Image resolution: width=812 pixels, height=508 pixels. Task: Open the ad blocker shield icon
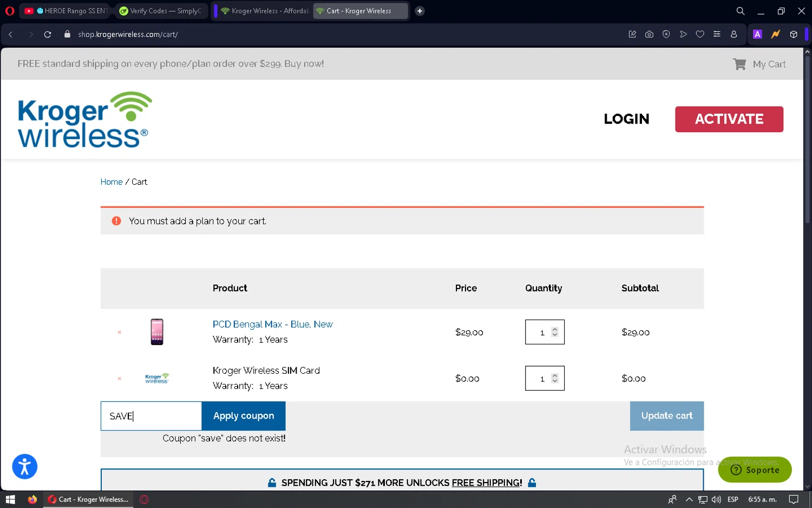666,34
